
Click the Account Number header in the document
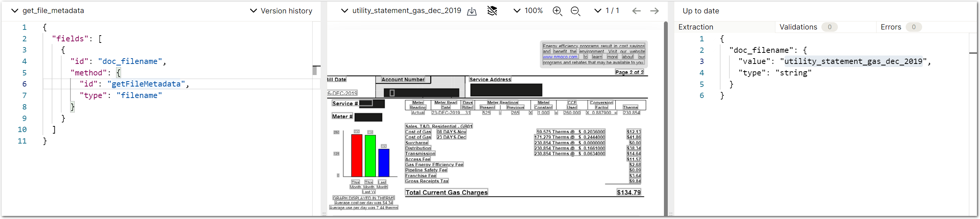click(x=403, y=79)
